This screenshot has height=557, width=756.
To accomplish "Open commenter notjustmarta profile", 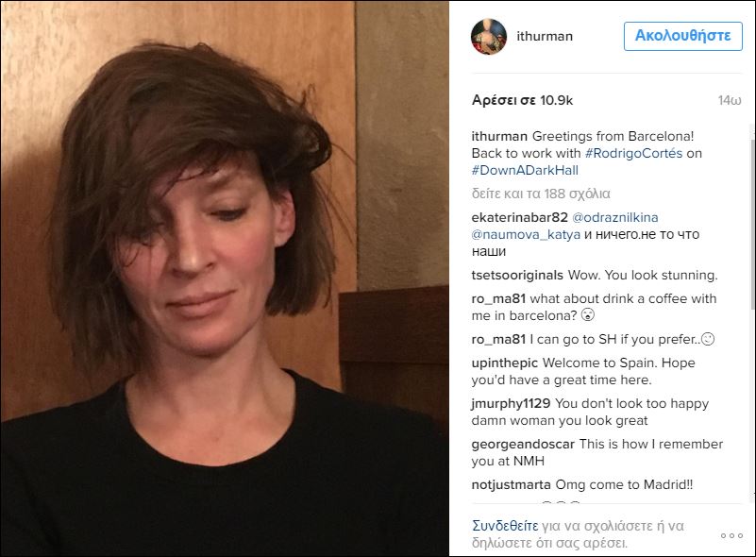I will pyautogui.click(x=511, y=484).
